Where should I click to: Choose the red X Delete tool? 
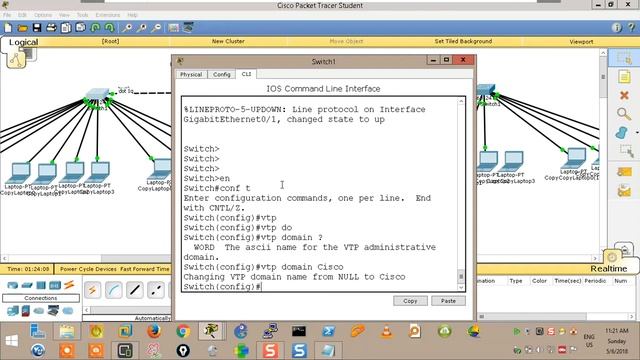[624, 96]
